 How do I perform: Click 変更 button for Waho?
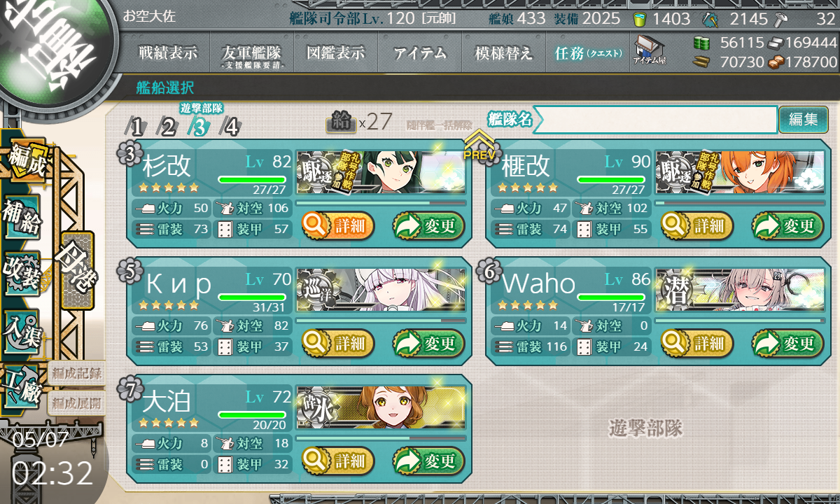[788, 343]
